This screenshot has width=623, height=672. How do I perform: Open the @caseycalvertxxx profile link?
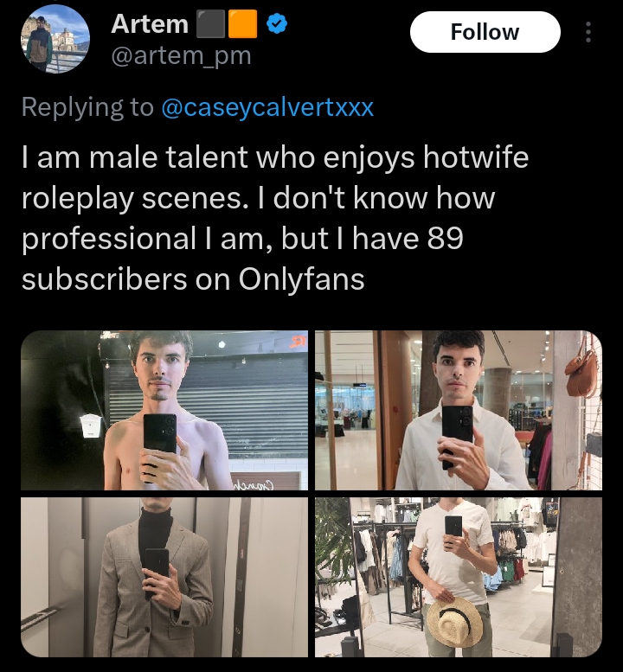point(267,107)
